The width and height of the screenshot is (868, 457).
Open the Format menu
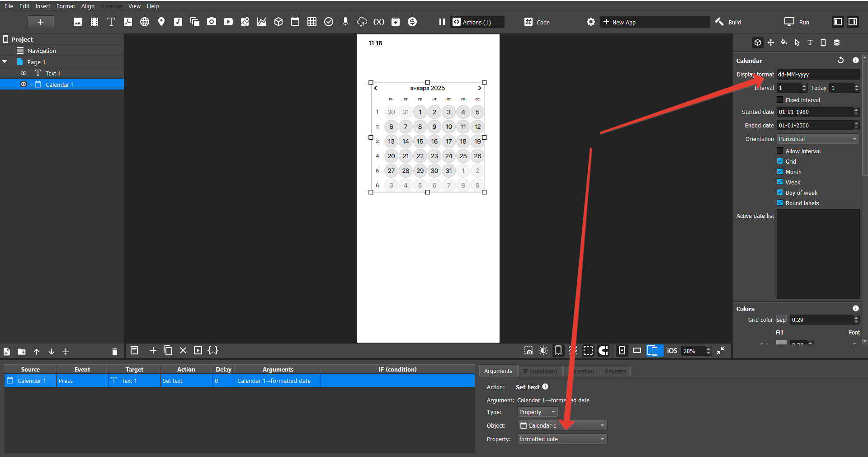pos(66,6)
